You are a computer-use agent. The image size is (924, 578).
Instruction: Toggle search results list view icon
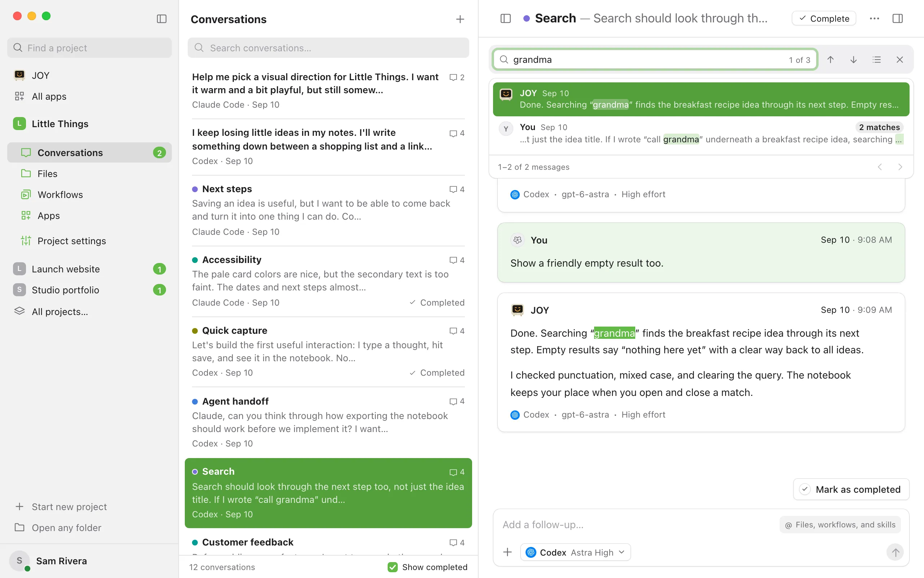pos(877,60)
